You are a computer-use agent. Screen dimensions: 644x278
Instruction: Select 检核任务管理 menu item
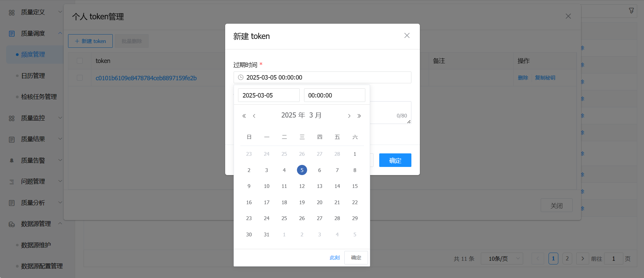[x=39, y=97]
